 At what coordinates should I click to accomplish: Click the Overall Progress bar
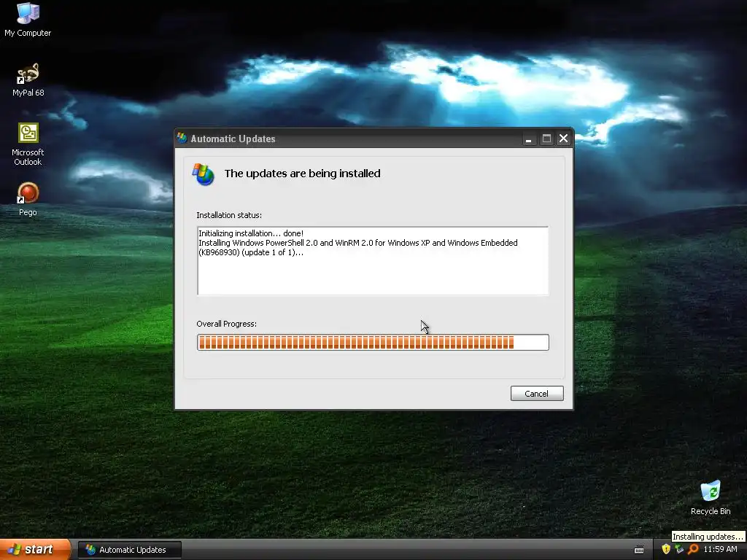click(x=373, y=343)
